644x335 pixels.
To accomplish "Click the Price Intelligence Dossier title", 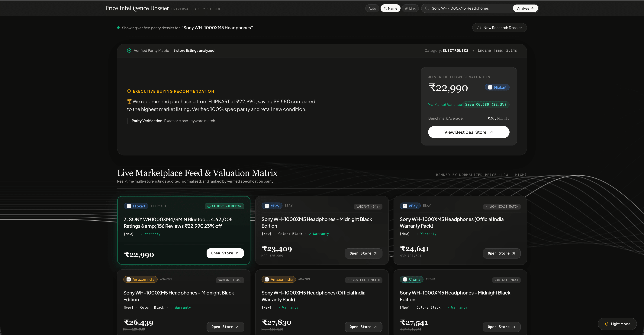I will click(x=137, y=8).
